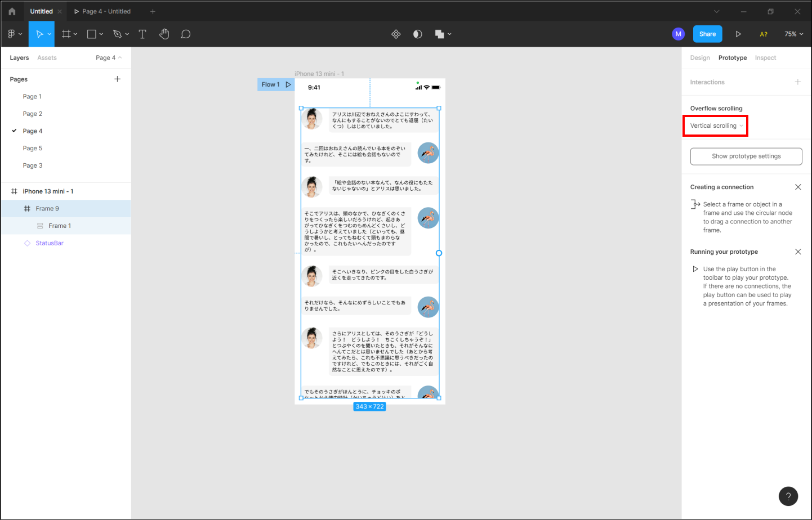Click Show prototype settings button
The image size is (812, 520).
(x=746, y=156)
